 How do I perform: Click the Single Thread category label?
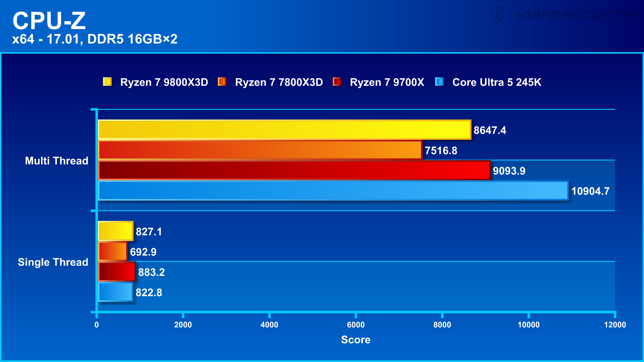click(53, 262)
